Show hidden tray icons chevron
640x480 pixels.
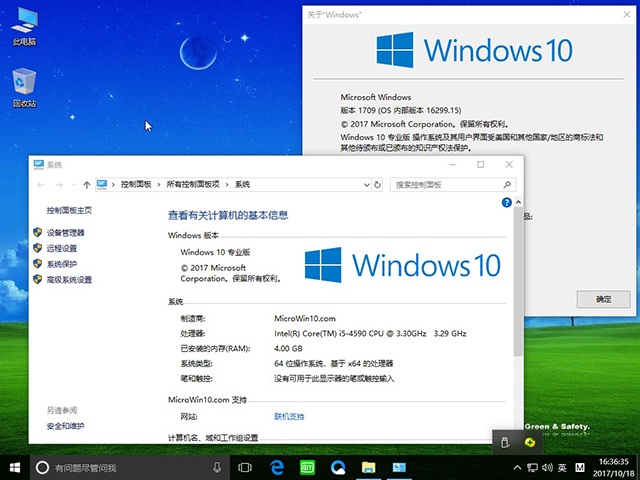click(x=517, y=468)
